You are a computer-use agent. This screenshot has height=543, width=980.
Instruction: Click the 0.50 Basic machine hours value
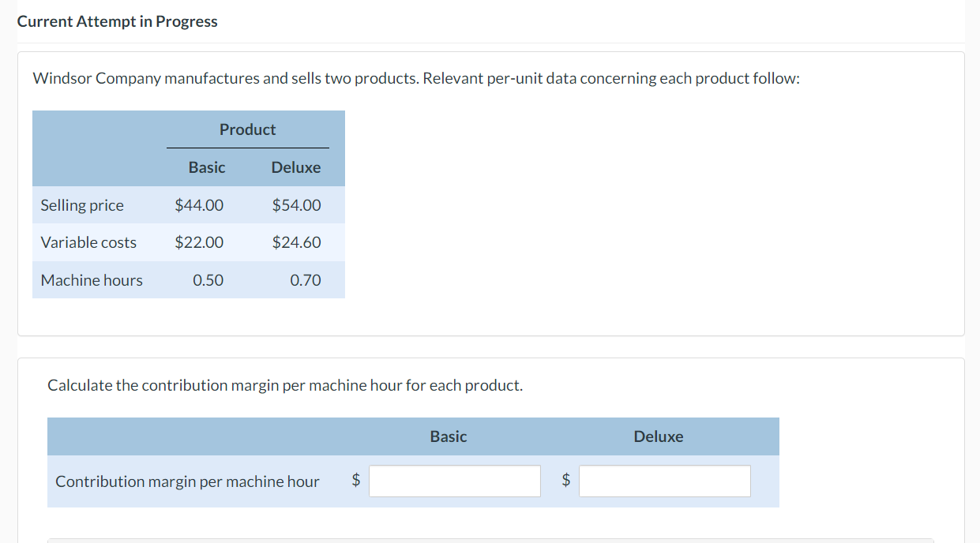(208, 280)
